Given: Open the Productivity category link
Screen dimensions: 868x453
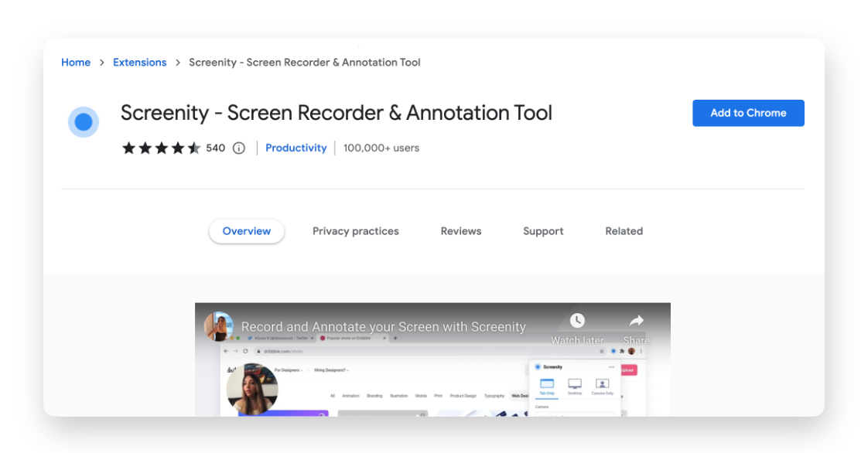Looking at the screenshot, I should click(x=296, y=148).
